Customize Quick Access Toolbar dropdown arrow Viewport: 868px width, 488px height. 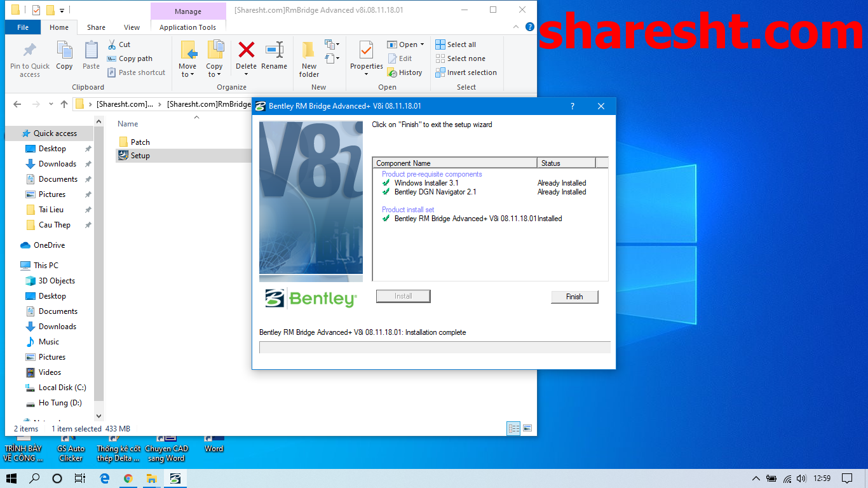[x=62, y=10]
